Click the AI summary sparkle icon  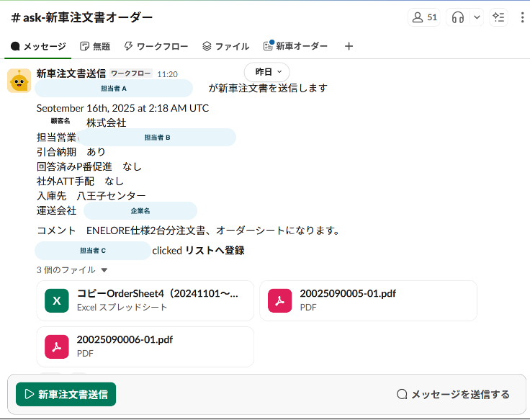[x=498, y=17]
